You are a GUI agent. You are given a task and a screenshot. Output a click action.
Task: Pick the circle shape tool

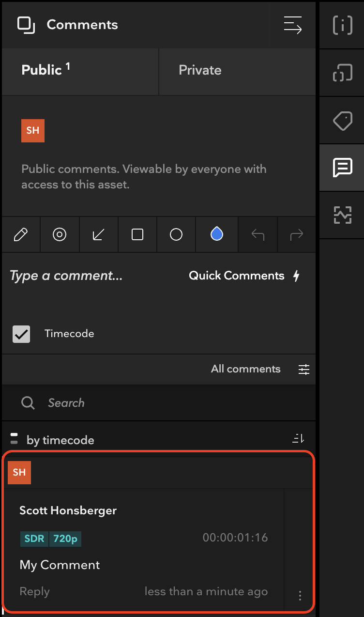[176, 235]
